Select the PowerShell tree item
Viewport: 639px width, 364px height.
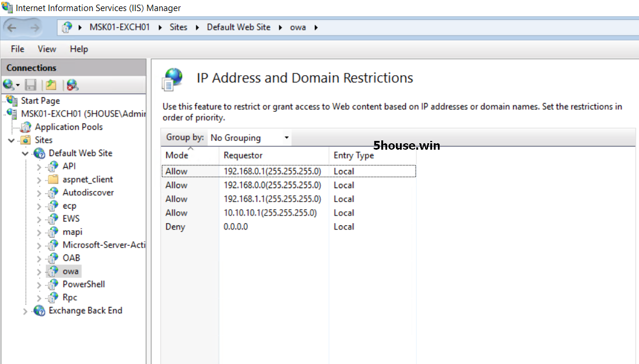point(83,284)
